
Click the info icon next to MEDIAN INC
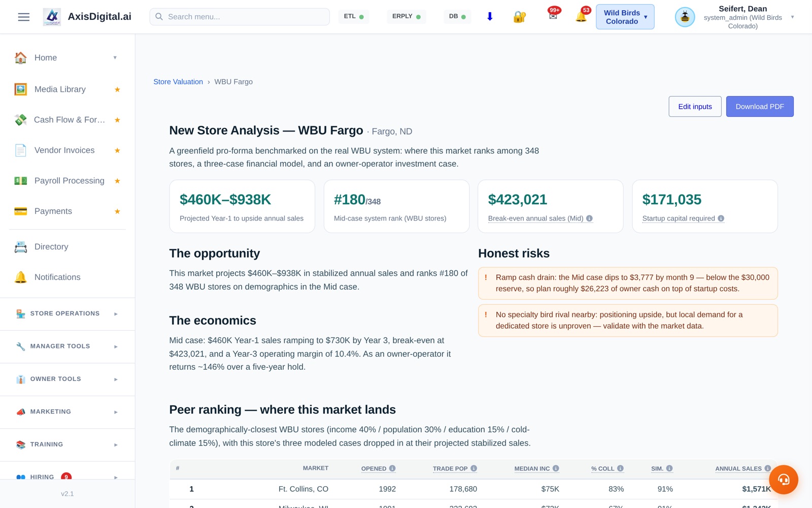556,468
